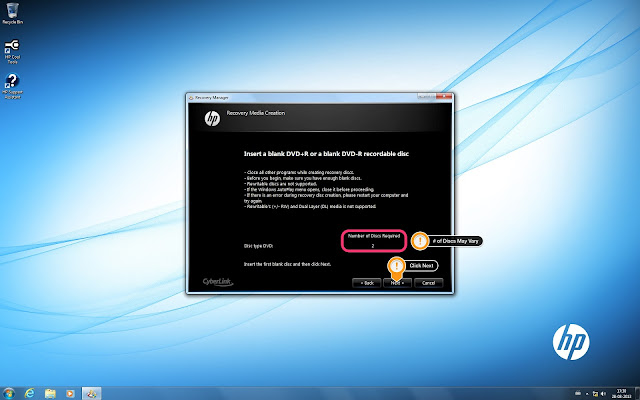The image size is (640, 400).
Task: Open the HP Cool Tools desktop shortcut
Action: point(12,51)
